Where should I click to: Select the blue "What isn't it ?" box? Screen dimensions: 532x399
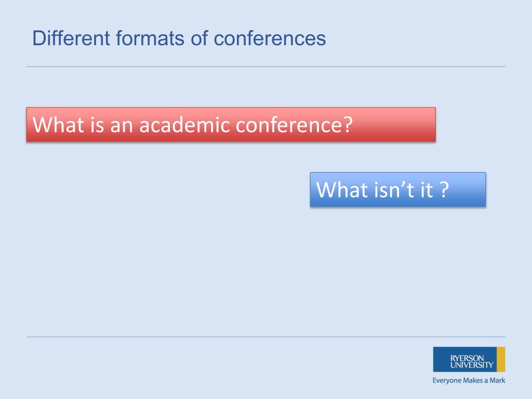[x=397, y=190]
